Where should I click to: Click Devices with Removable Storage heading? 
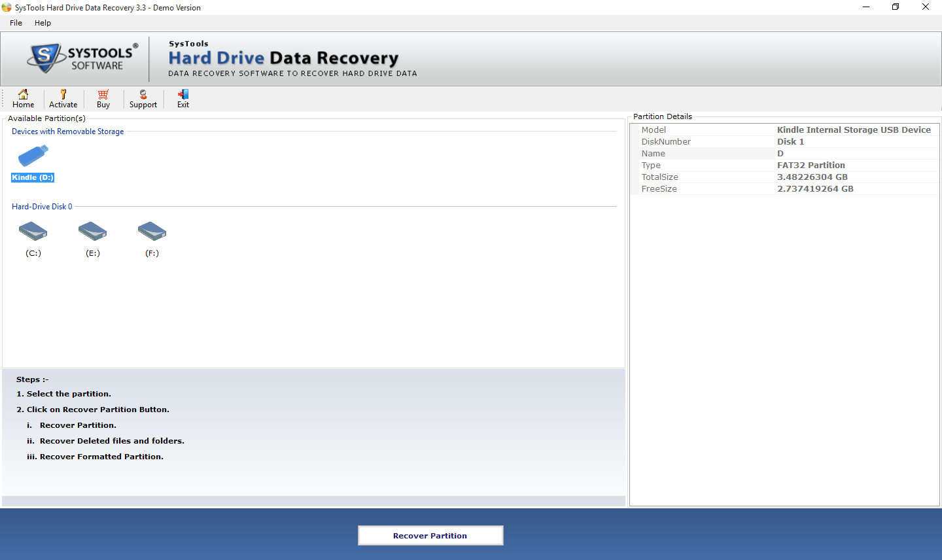pos(67,131)
